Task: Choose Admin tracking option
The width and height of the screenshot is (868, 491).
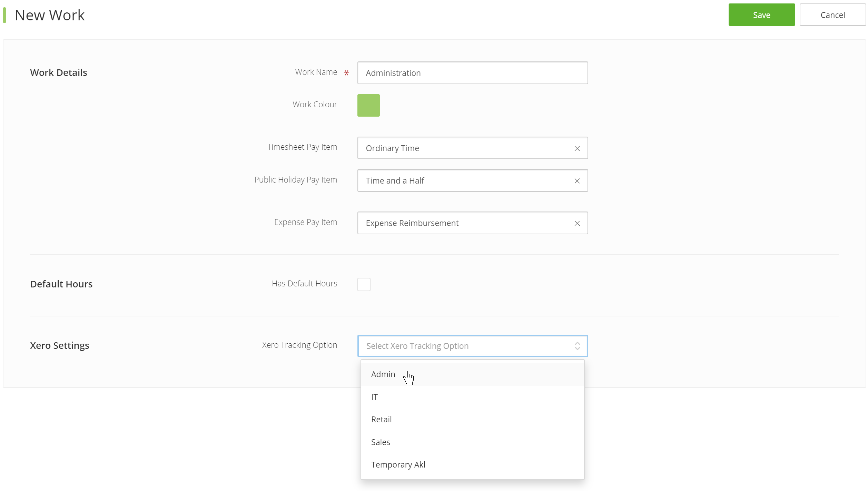Action: coord(472,374)
